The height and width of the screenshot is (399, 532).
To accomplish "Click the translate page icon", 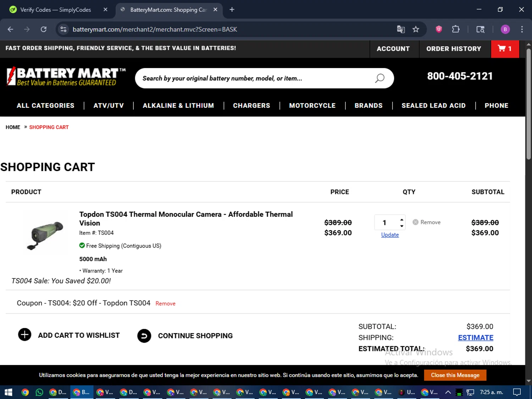I will point(401,29).
